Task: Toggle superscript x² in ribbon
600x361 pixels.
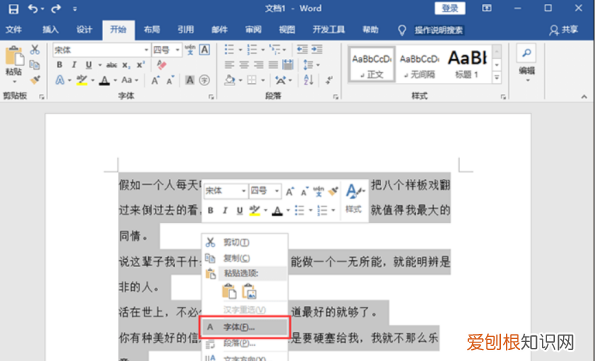Action: (x=140, y=65)
